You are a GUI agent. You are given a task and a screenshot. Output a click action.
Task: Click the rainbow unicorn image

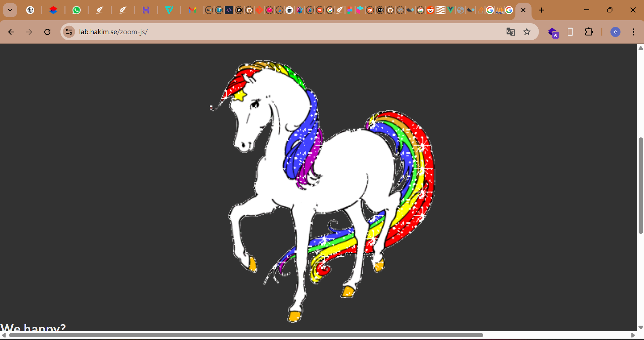[x=322, y=192]
